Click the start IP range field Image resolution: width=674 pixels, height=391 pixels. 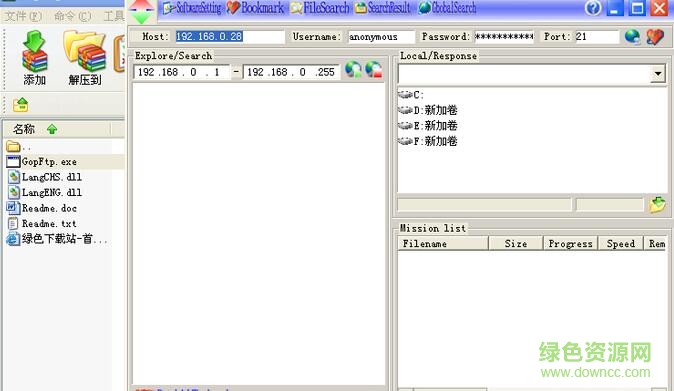[x=181, y=72]
